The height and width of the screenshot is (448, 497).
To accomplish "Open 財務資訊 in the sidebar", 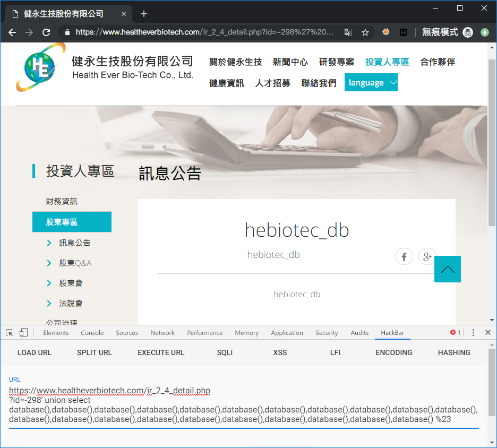I will 62,202.
